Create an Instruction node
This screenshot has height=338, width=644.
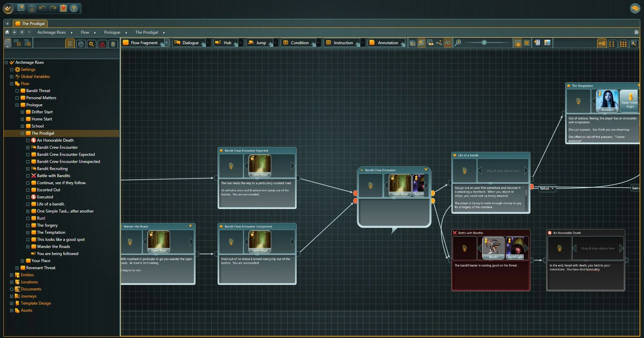pos(342,43)
